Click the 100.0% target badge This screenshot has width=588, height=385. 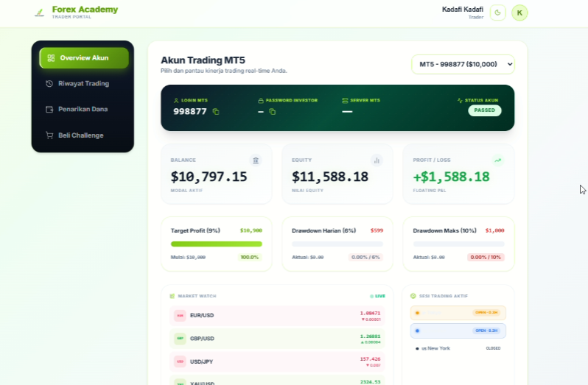click(250, 258)
